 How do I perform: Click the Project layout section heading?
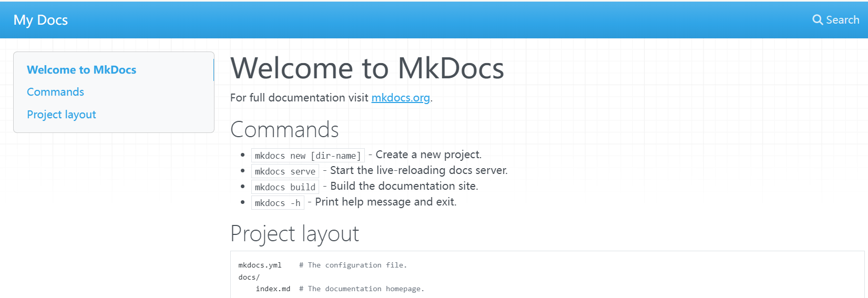[x=294, y=234]
